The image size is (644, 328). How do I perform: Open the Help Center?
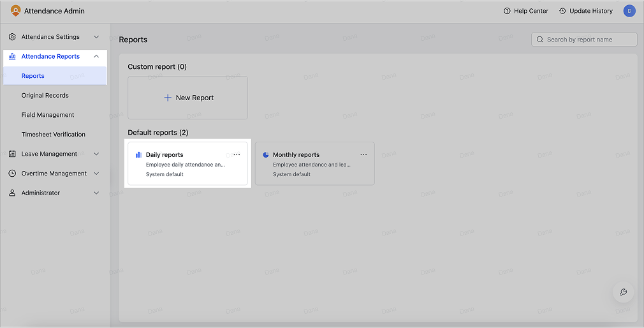click(525, 11)
